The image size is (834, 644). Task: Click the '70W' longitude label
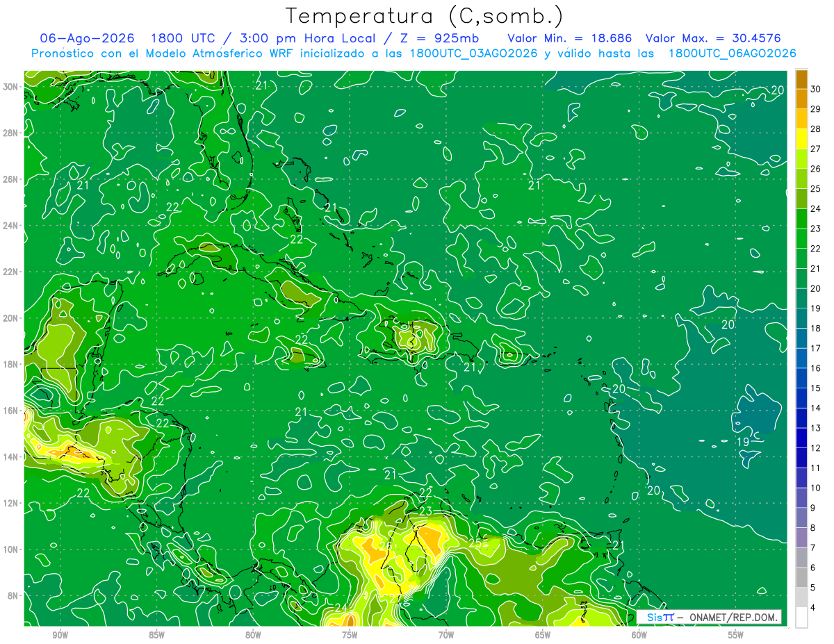tap(446, 635)
